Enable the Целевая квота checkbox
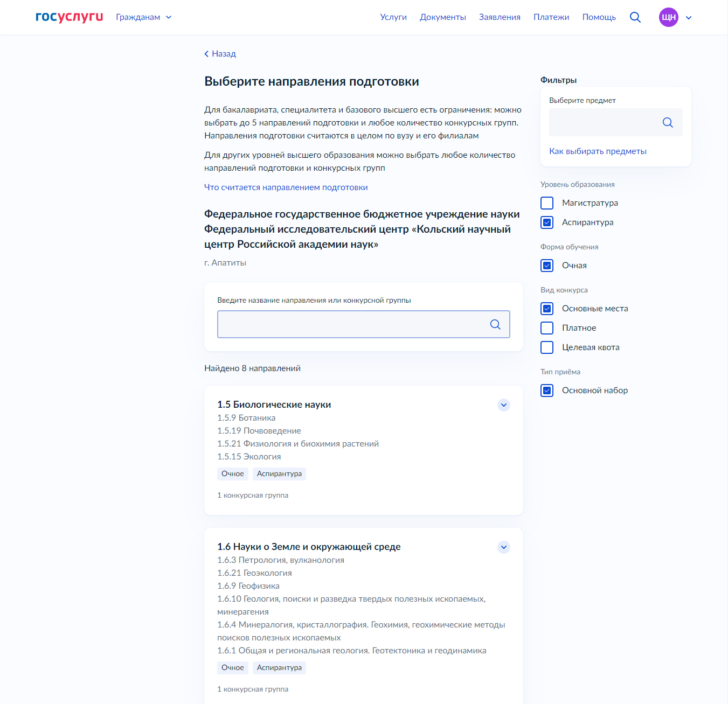This screenshot has width=728, height=704. [x=547, y=347]
